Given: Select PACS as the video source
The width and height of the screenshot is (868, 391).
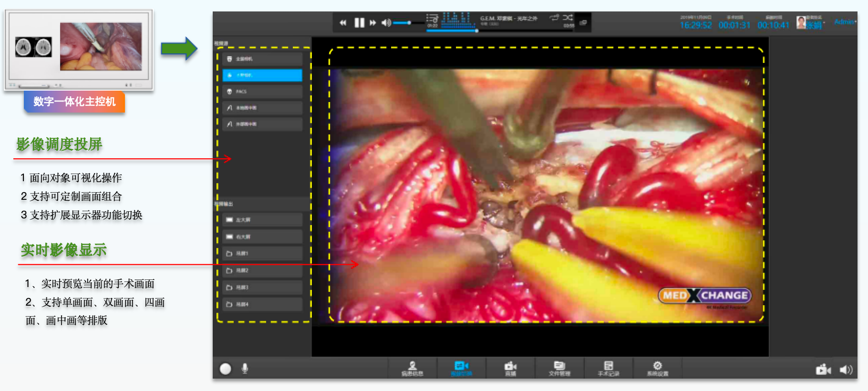Looking at the screenshot, I should pos(262,92).
